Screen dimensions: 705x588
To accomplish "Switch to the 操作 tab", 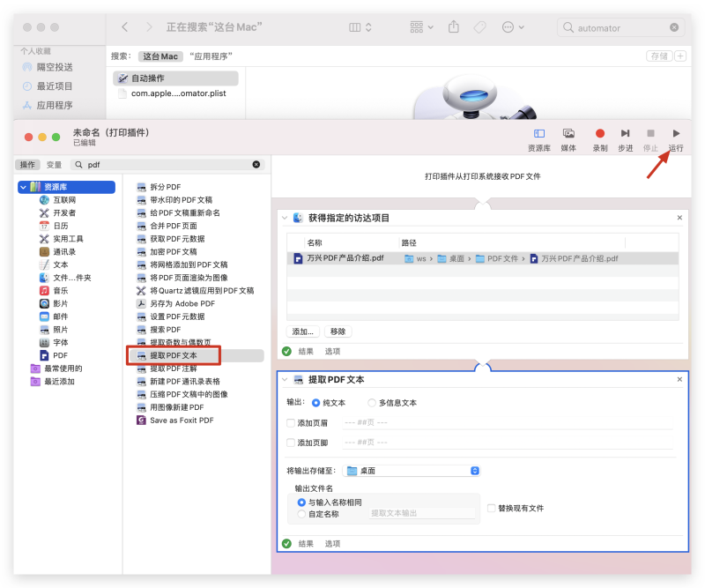I will coord(28,164).
